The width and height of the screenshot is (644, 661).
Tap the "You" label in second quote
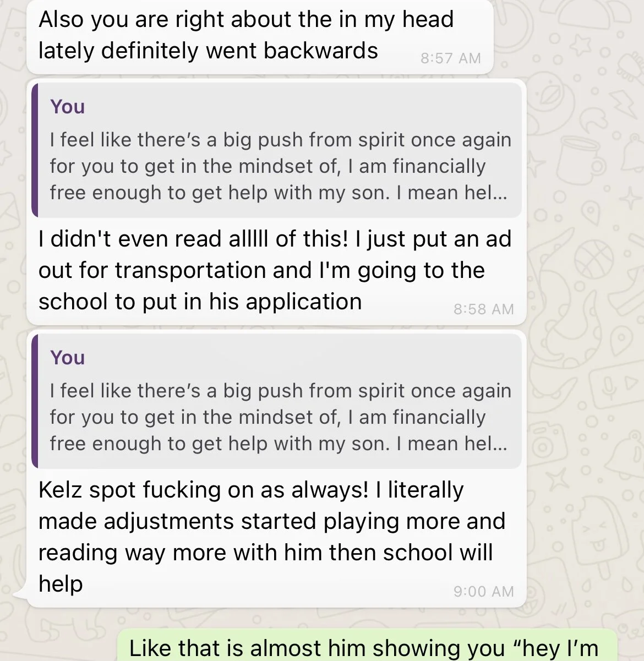[x=67, y=358]
